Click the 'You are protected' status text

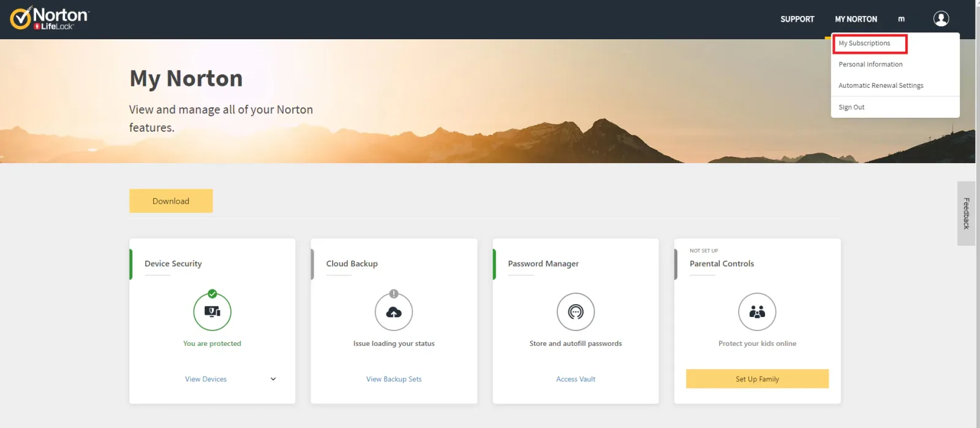[212, 343]
